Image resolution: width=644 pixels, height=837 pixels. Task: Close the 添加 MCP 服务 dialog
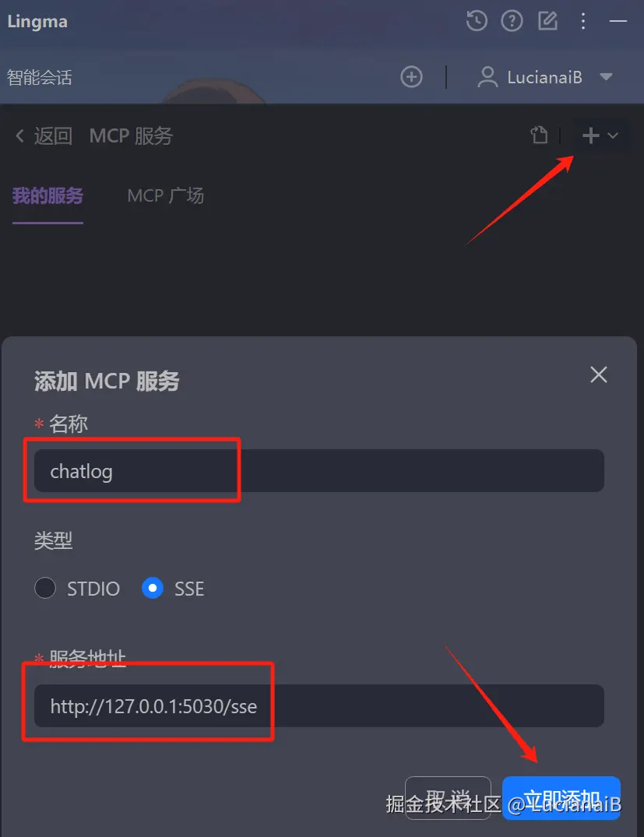599,375
